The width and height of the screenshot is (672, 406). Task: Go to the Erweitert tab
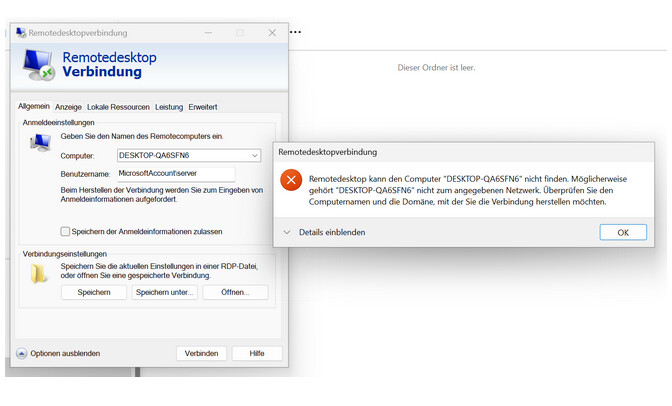202,107
